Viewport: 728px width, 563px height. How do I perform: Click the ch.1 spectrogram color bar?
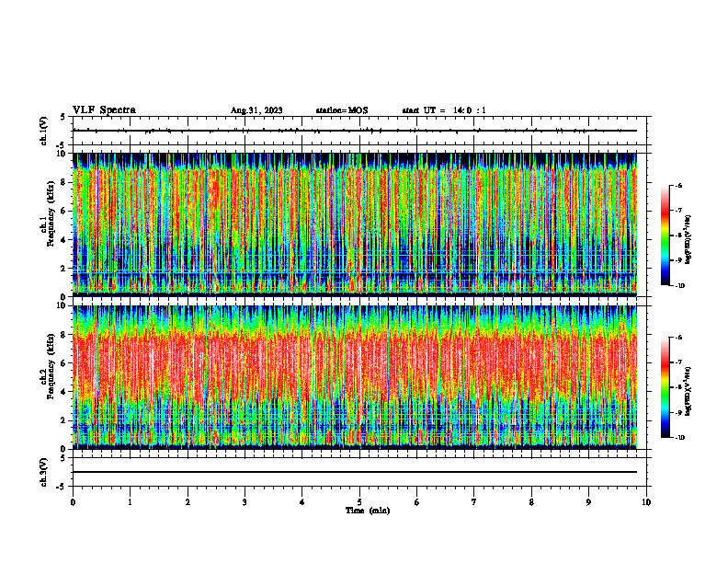[x=665, y=236]
